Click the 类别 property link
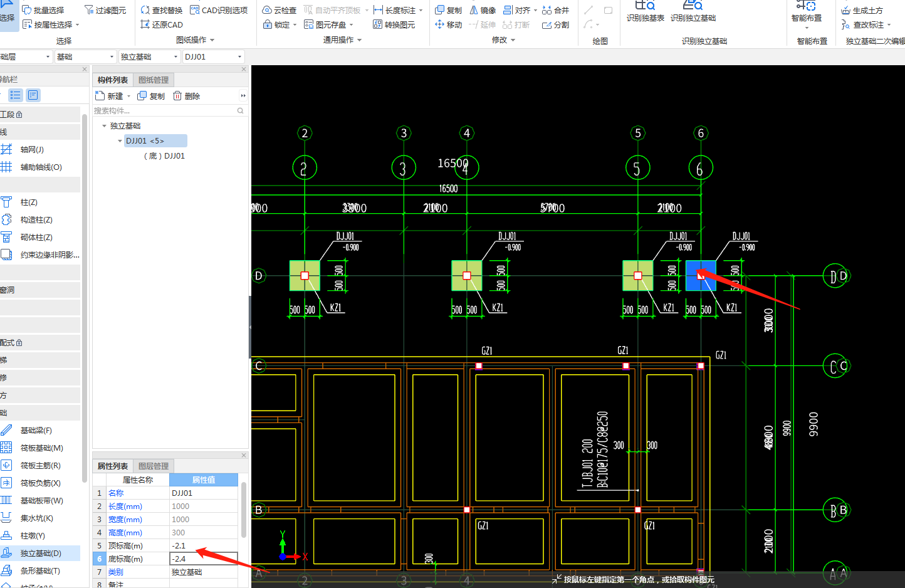The image size is (905, 588). click(x=116, y=572)
